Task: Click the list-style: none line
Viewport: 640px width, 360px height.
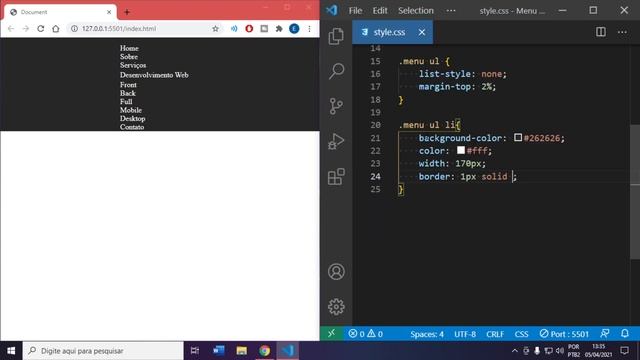Action: [462, 74]
